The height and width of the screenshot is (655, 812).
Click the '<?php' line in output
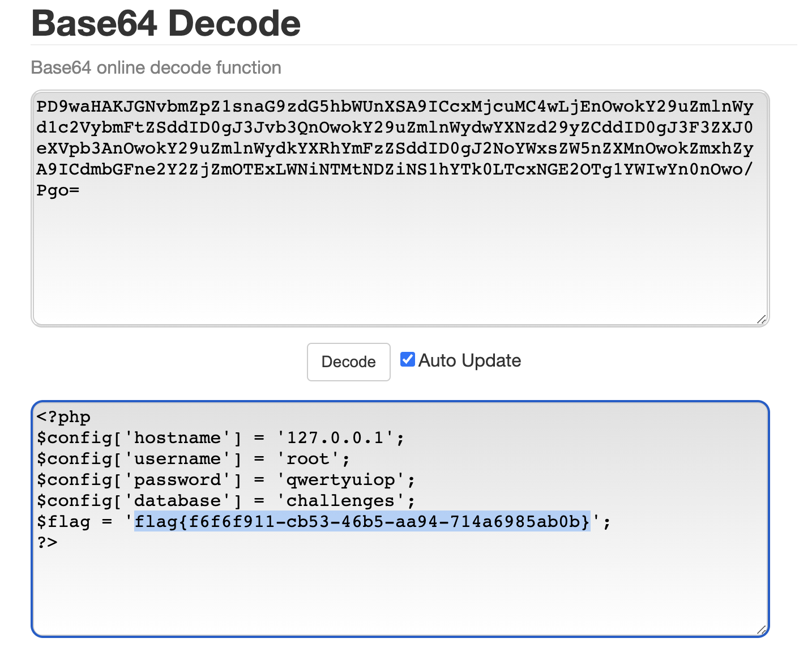(x=64, y=418)
